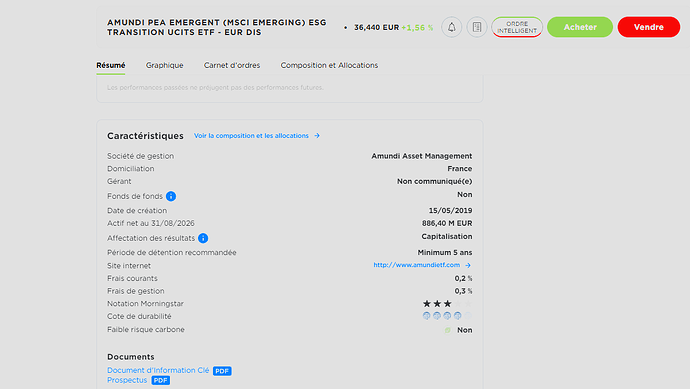Click the Morningstar star rating
Viewport: 690px width, 389px height.
tap(447, 304)
